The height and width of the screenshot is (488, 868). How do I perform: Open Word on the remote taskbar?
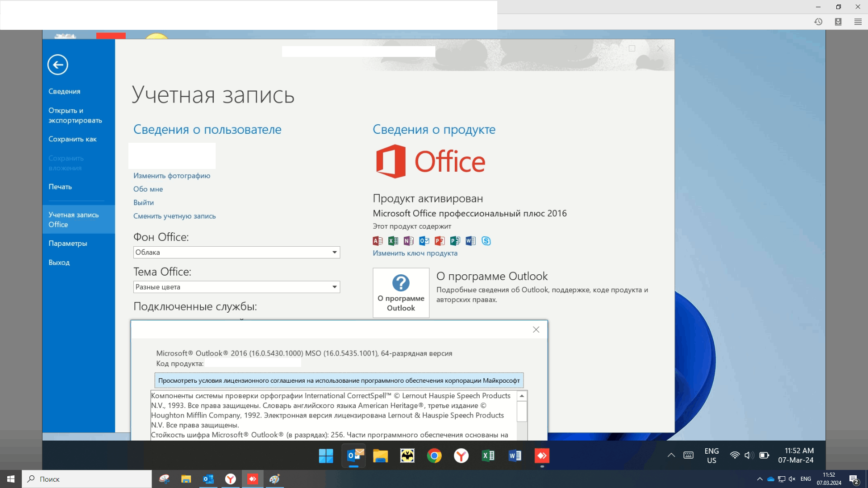click(x=515, y=456)
